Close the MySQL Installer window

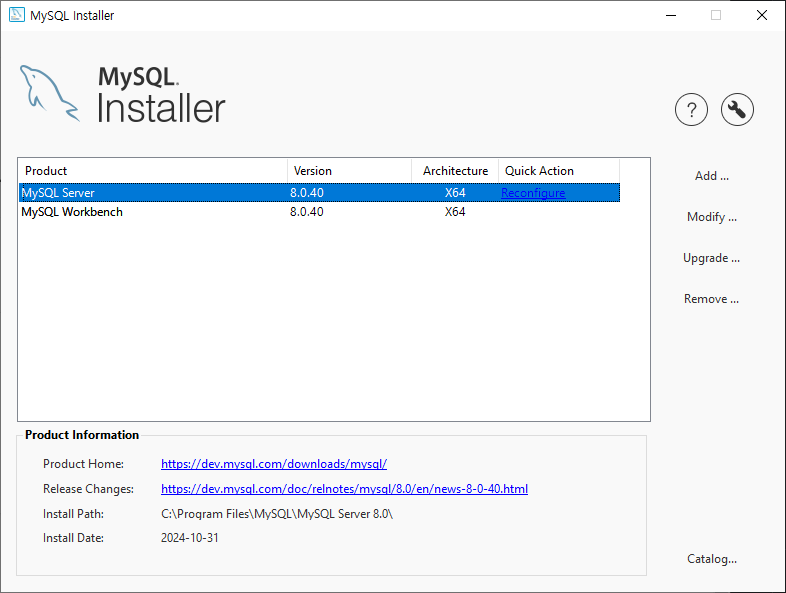(762, 15)
